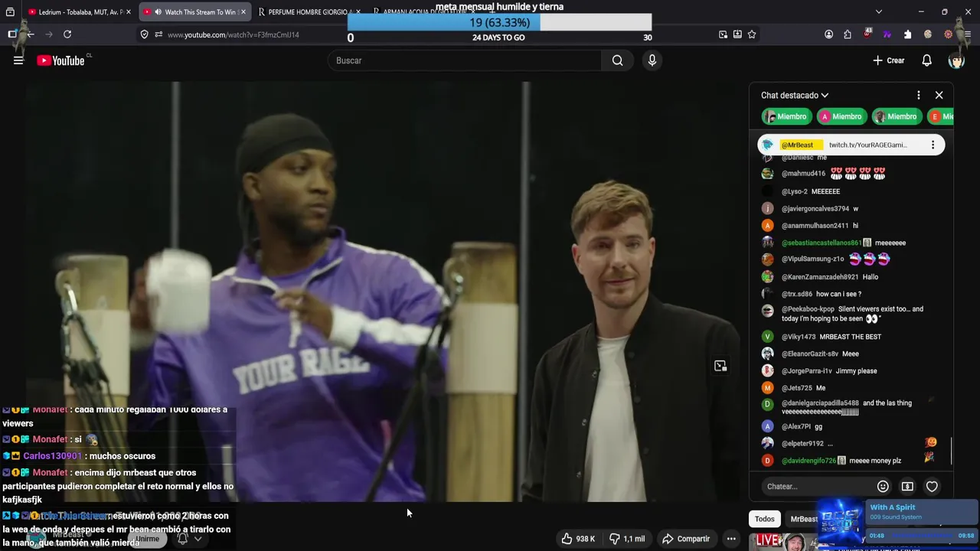
Task: Open the white puzzle-piece extension icon
Action: (907, 34)
